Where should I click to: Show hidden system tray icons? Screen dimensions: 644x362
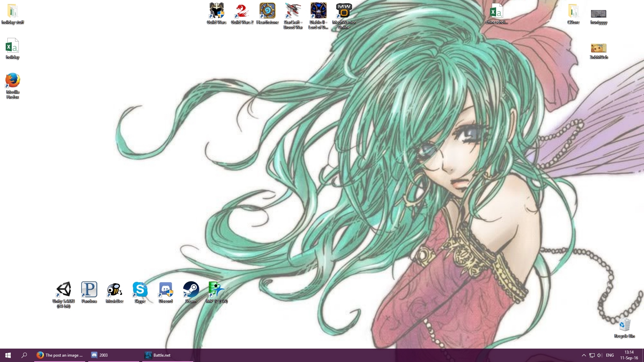(584, 355)
